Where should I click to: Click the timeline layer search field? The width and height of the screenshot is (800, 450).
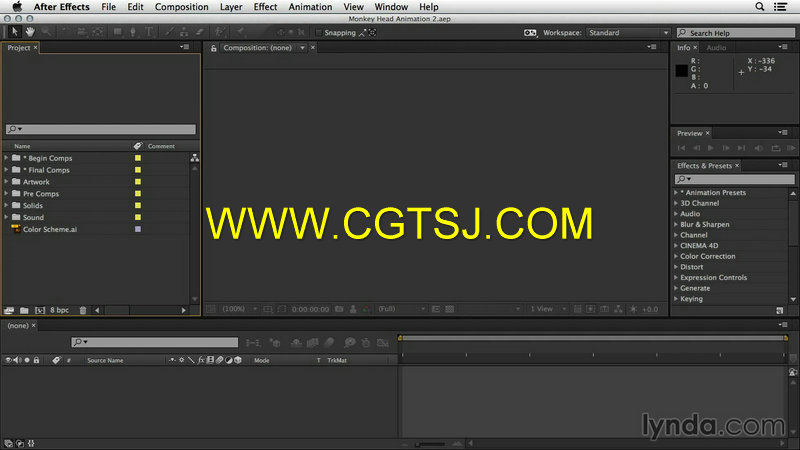coord(155,342)
